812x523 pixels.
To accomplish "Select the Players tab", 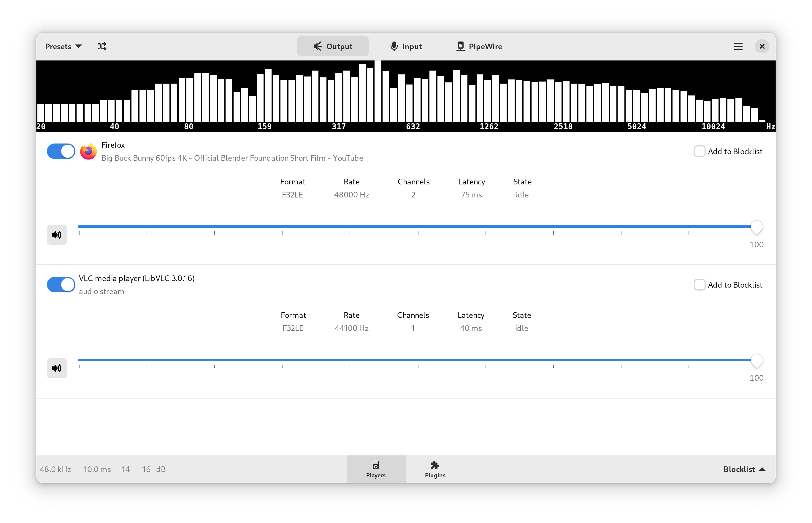I will 376,469.
